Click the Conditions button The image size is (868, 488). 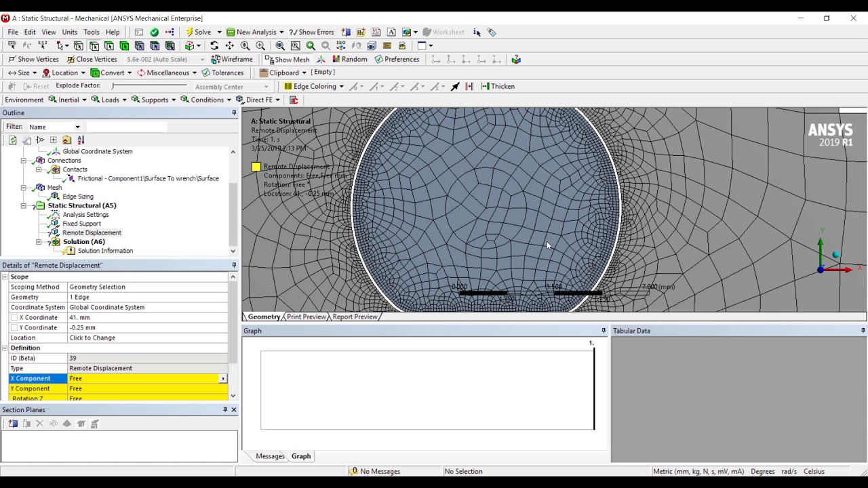(x=206, y=100)
